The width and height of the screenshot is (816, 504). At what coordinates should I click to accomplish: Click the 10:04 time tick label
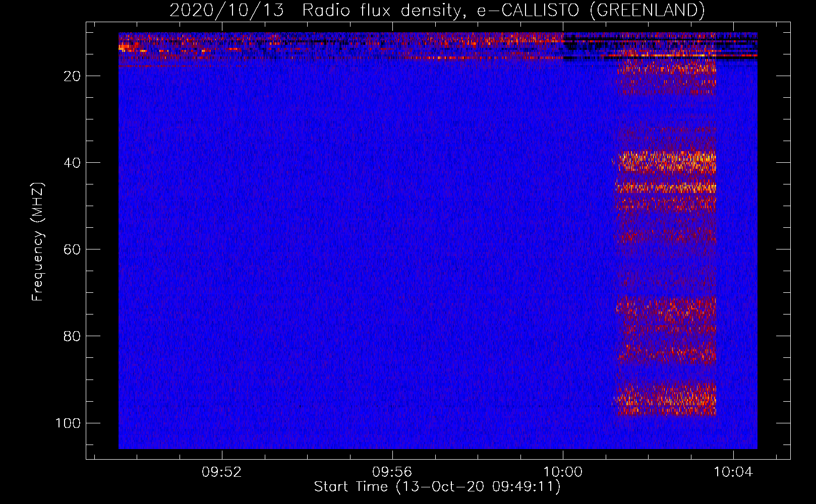click(733, 472)
